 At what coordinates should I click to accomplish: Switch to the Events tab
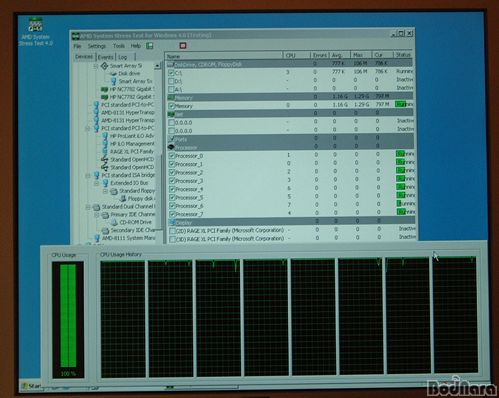pyautogui.click(x=105, y=57)
